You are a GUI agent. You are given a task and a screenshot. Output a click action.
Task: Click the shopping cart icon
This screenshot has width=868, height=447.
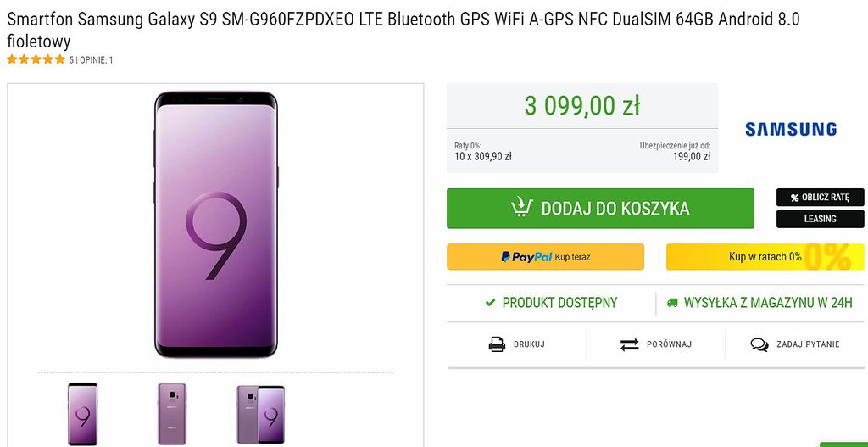[x=521, y=208]
